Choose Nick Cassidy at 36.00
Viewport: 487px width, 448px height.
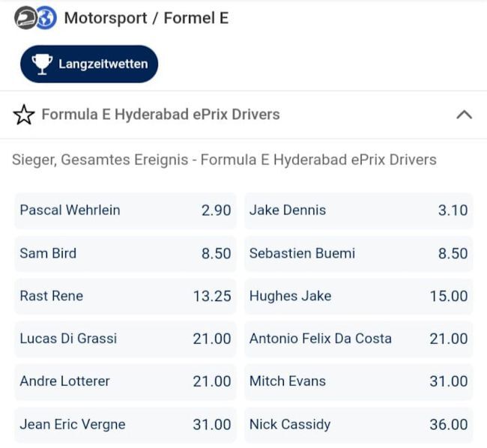point(359,424)
